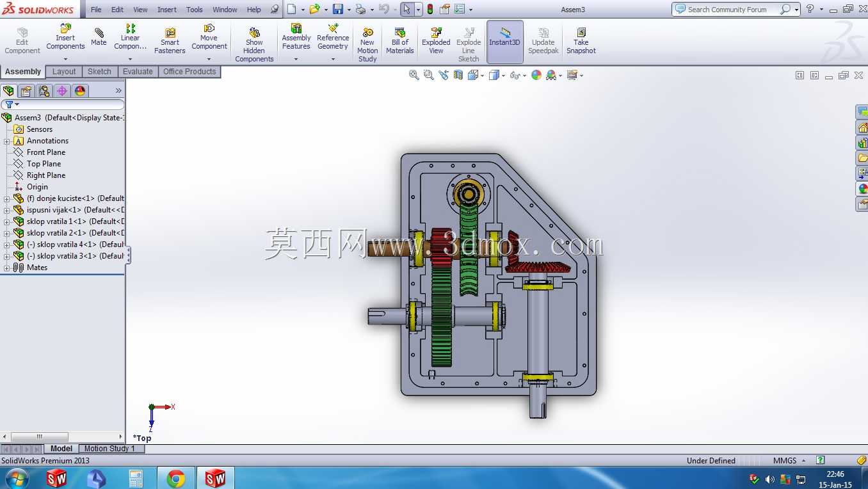
Task: Click the feature tree filter field
Action: (x=63, y=104)
